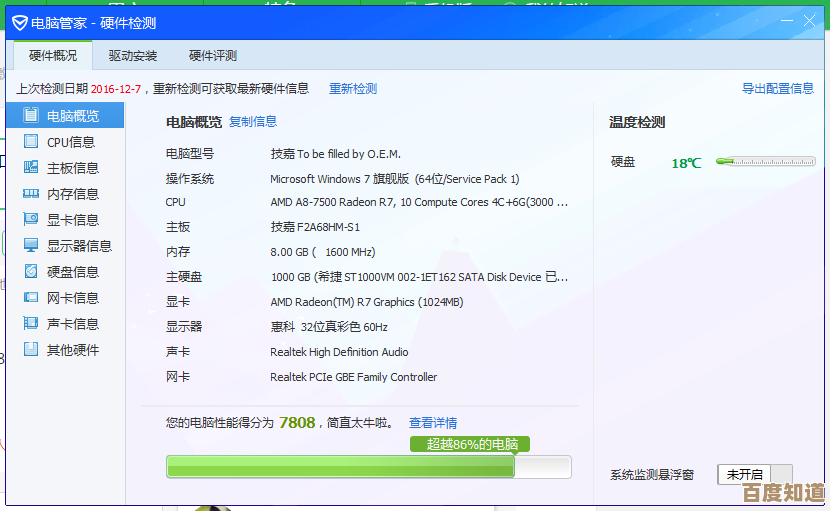Click the 温度检测 heading

637,122
